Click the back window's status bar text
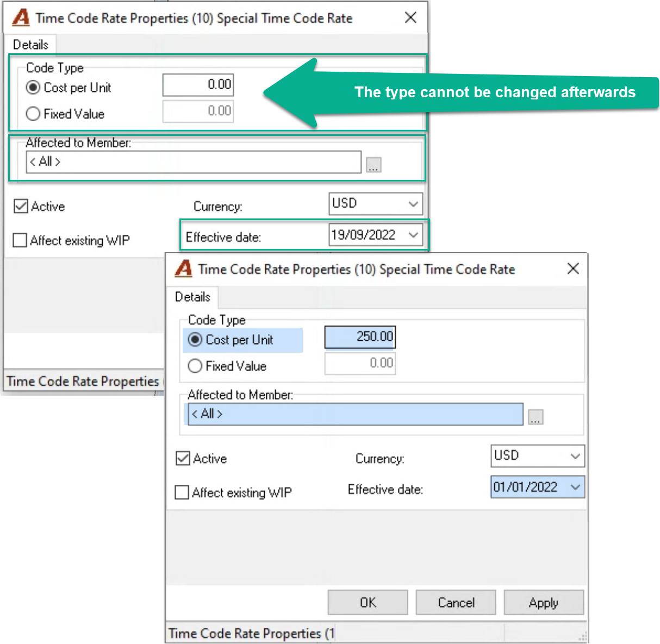 point(83,381)
